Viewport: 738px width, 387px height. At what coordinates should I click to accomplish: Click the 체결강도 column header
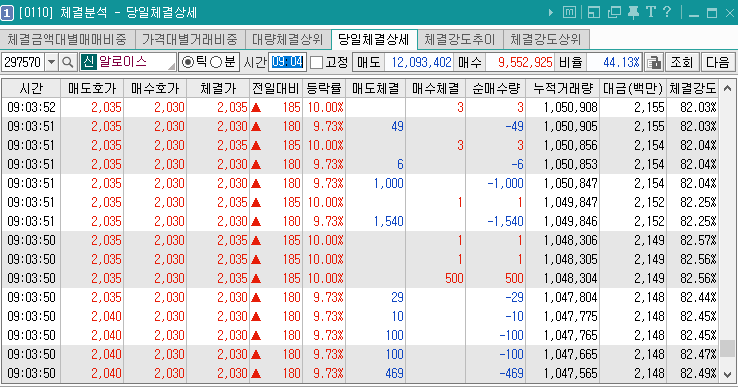(x=693, y=88)
